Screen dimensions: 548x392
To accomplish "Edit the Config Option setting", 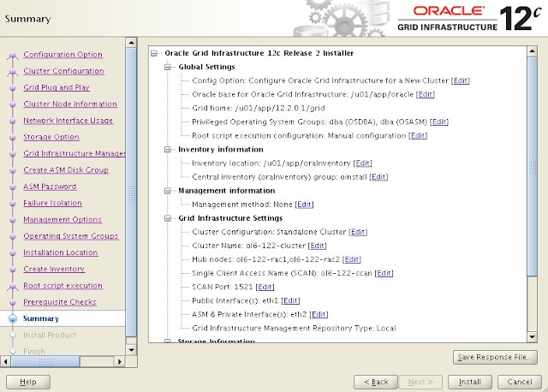I will pyautogui.click(x=461, y=80).
